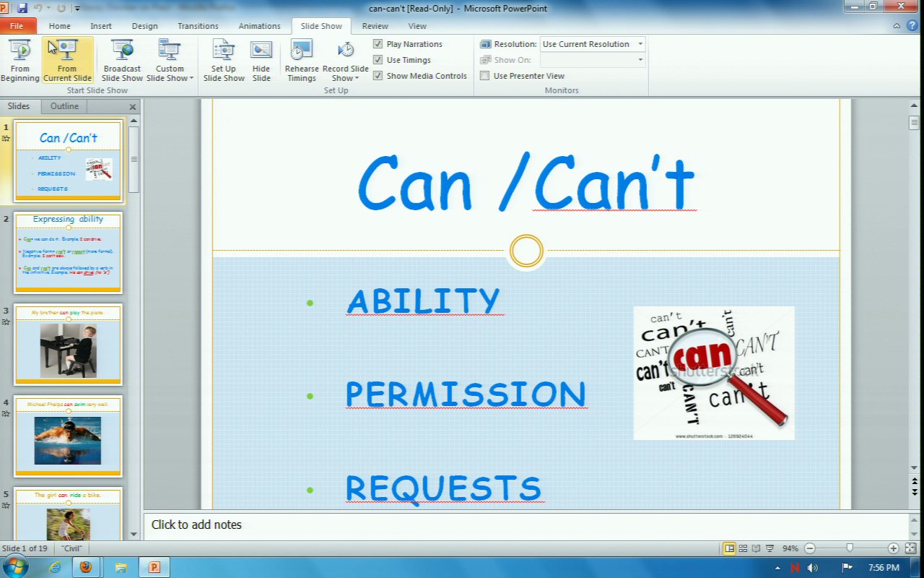Expand the Resolution dropdown
The width and height of the screenshot is (924, 578).
coord(640,44)
